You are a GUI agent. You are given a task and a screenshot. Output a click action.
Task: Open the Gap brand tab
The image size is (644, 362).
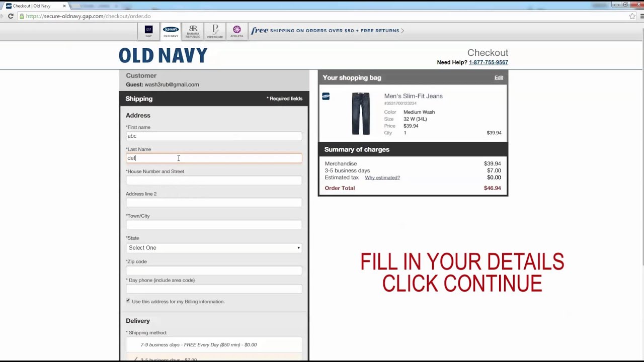148,31
